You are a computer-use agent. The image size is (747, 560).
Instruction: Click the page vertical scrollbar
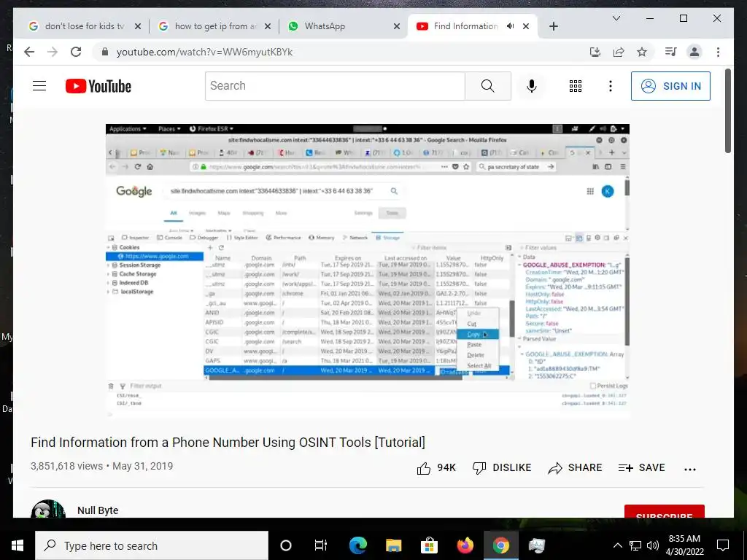(728, 112)
